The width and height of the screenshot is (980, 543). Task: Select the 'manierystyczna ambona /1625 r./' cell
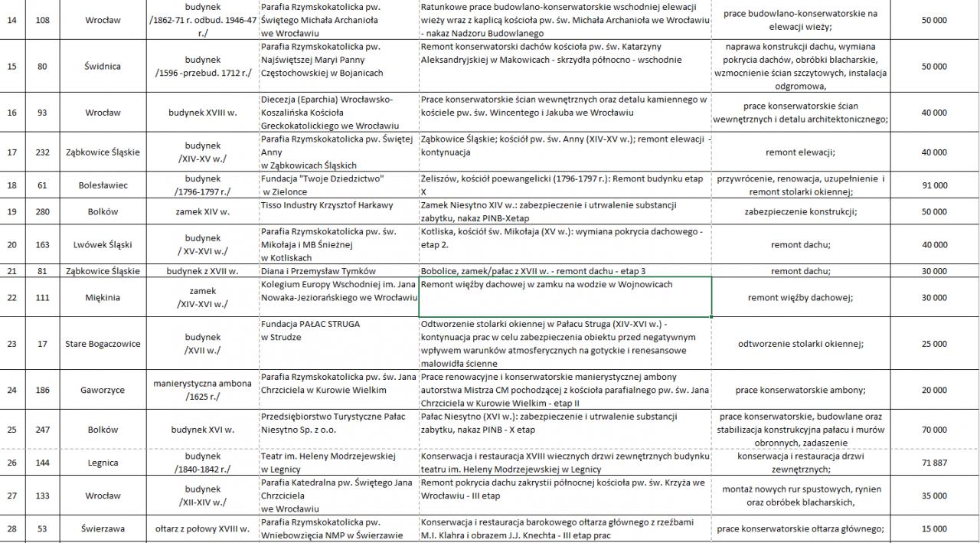tap(203, 390)
